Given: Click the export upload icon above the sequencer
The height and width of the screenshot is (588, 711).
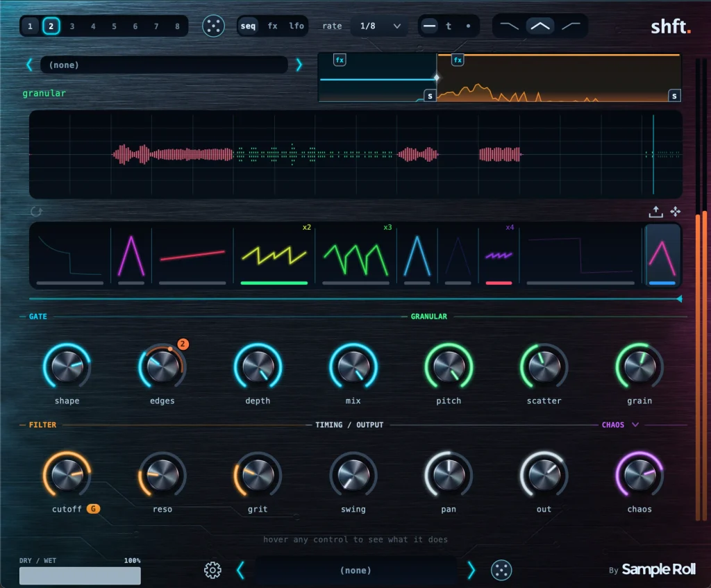Looking at the screenshot, I should click(655, 211).
